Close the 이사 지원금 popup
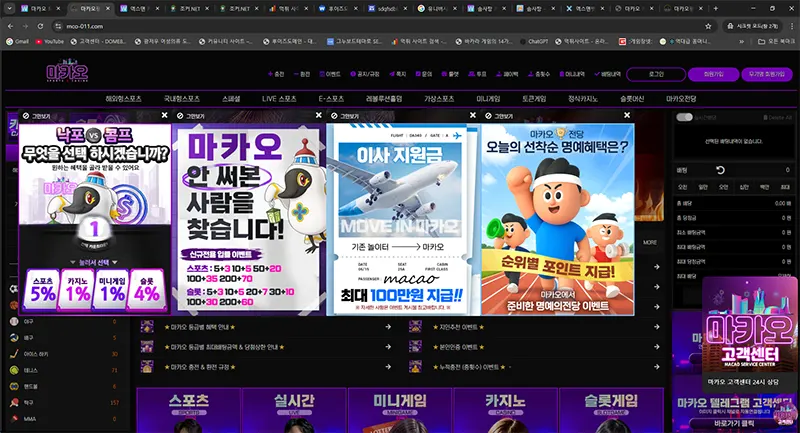Image resolution: width=800 pixels, height=433 pixels. pos(472,116)
